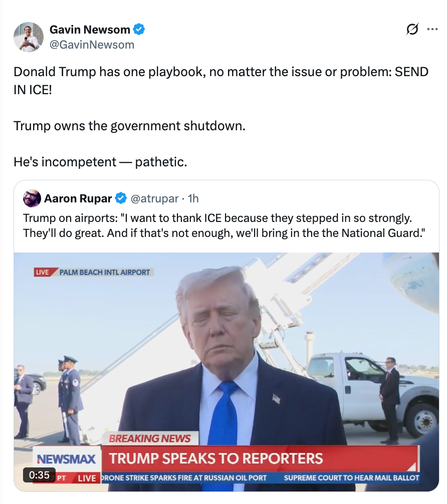Open the quoted post's 1h timestamp

tap(193, 198)
